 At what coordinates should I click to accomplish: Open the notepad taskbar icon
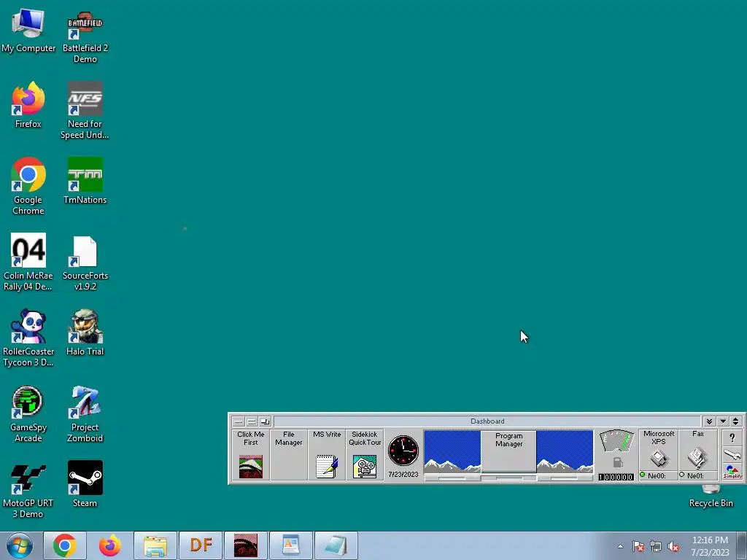tap(336, 545)
